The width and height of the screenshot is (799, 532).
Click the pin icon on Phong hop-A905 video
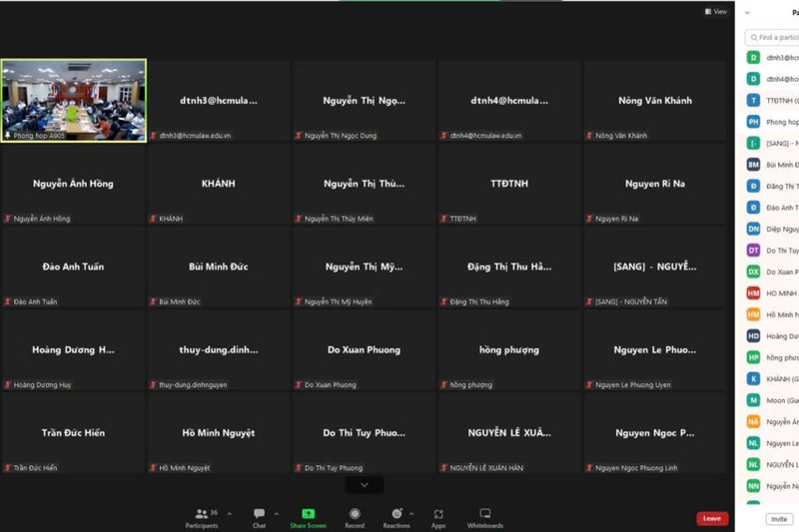click(8, 135)
